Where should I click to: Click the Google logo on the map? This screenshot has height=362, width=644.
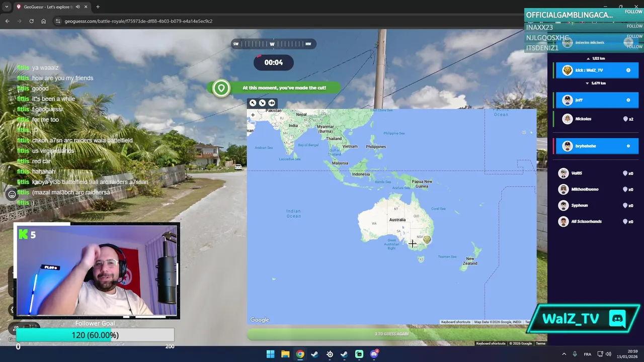260,320
